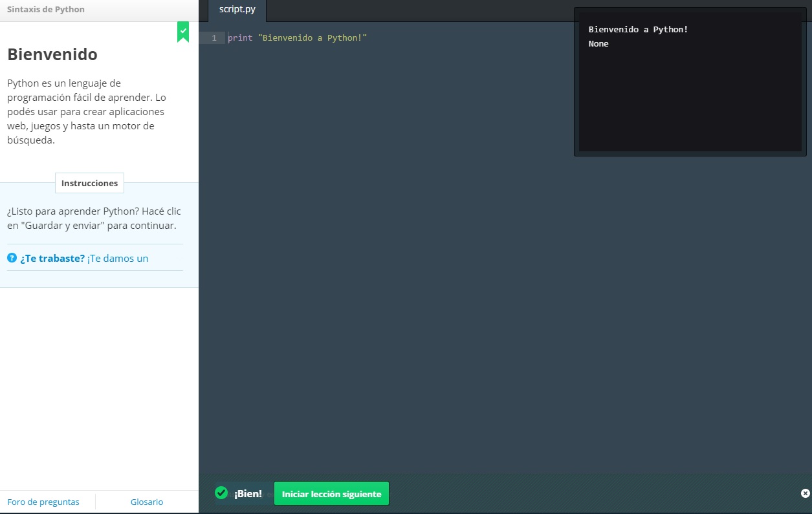Place cursor on the print keyword
The height and width of the screenshot is (514, 812).
(x=240, y=38)
